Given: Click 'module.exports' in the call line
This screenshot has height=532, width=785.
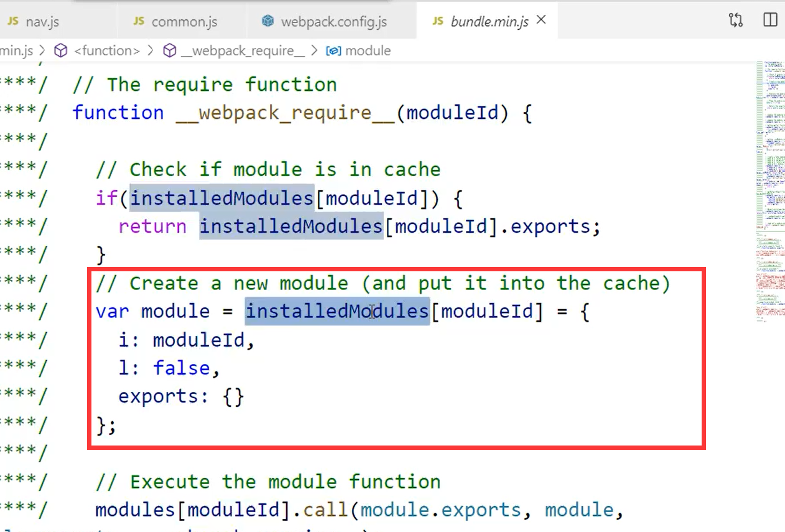Looking at the screenshot, I should point(440,510).
